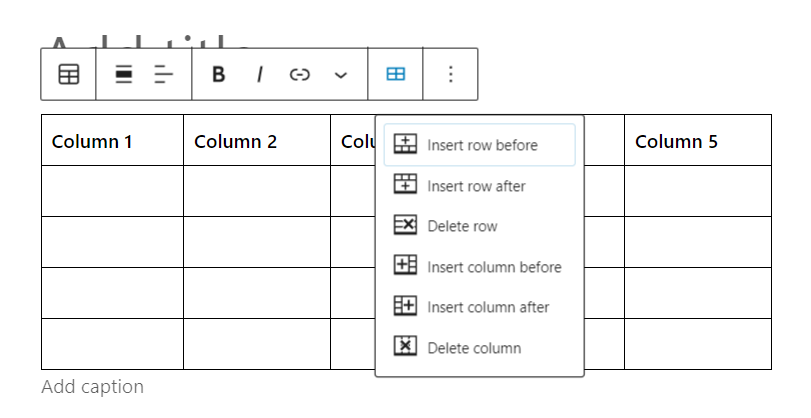This screenshot has width=811, height=418.
Task: Open the block options three-dot menu
Action: click(x=451, y=75)
